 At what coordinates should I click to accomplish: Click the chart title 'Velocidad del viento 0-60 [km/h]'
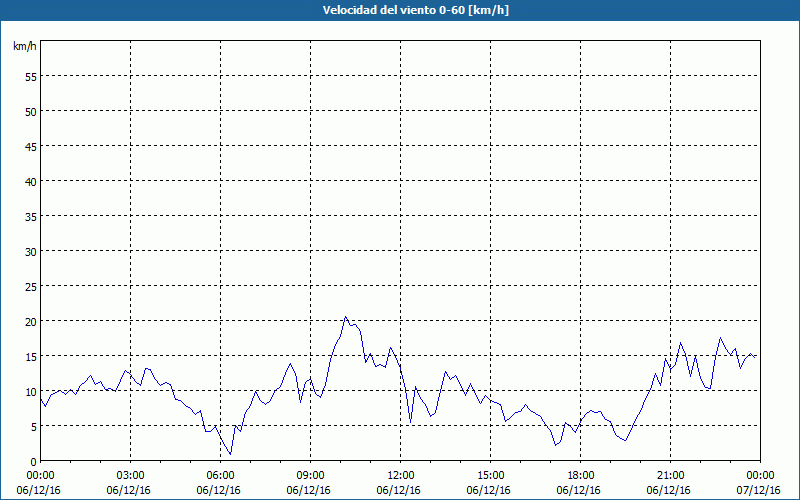tap(415, 10)
